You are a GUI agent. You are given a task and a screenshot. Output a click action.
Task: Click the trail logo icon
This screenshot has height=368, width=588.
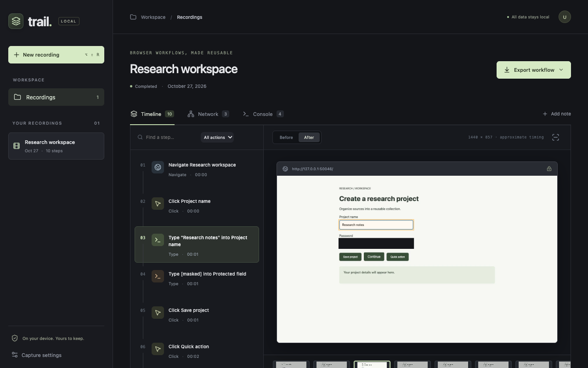[x=16, y=21]
